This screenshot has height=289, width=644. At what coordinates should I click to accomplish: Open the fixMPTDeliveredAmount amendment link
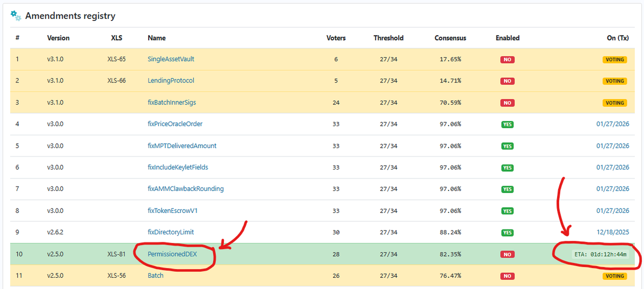(x=182, y=146)
